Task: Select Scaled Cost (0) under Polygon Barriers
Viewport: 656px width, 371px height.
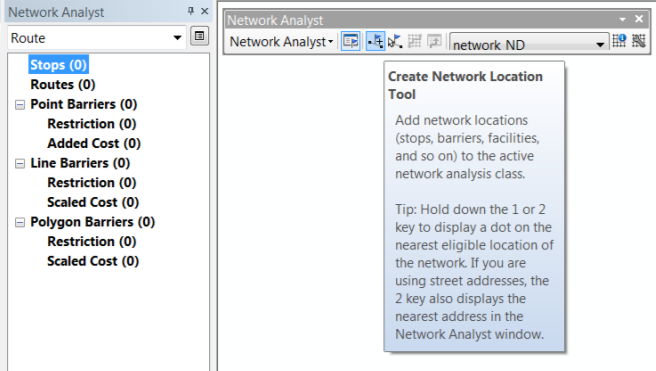Action: pyautogui.click(x=93, y=261)
